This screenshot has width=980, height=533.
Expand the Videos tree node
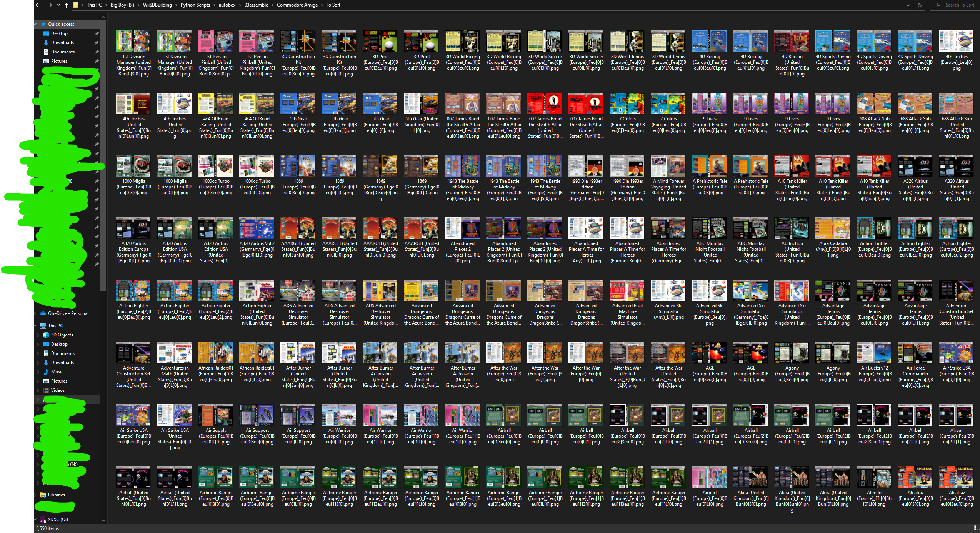coord(38,390)
